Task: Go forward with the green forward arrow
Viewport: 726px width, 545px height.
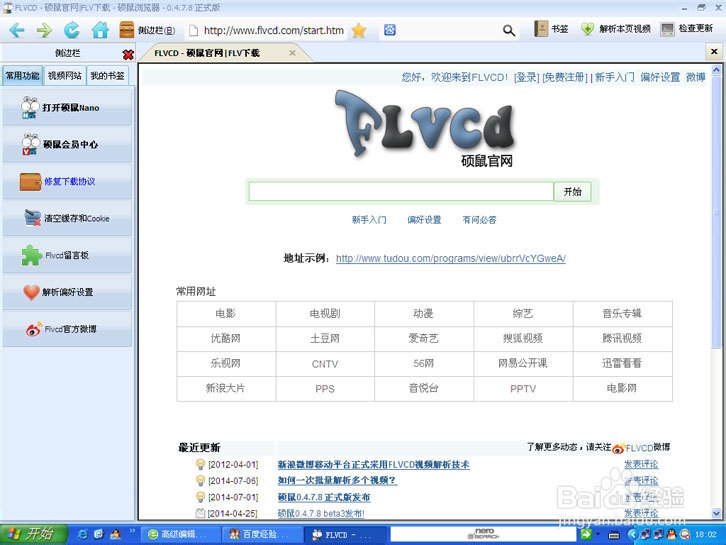Action: pyautogui.click(x=44, y=31)
